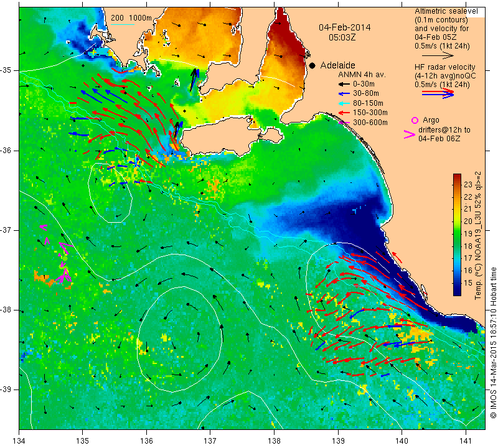
Task: Click the magenta 300-600m legend arrow
Action: (344, 123)
